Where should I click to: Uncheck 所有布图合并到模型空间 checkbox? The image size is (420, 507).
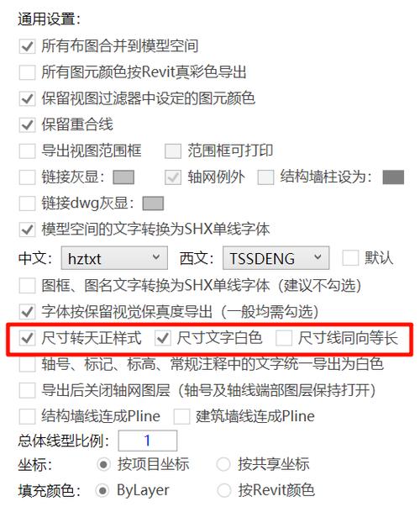click(27, 46)
